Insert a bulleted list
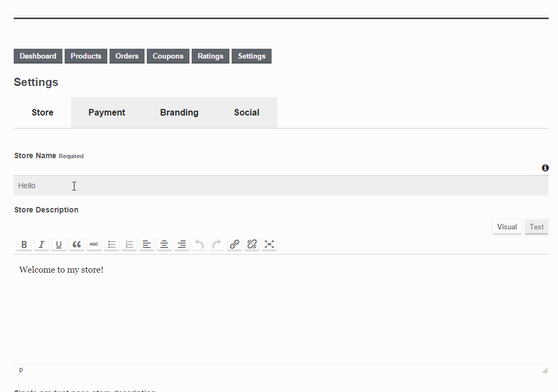Image resolution: width=558 pixels, height=392 pixels. (x=111, y=244)
